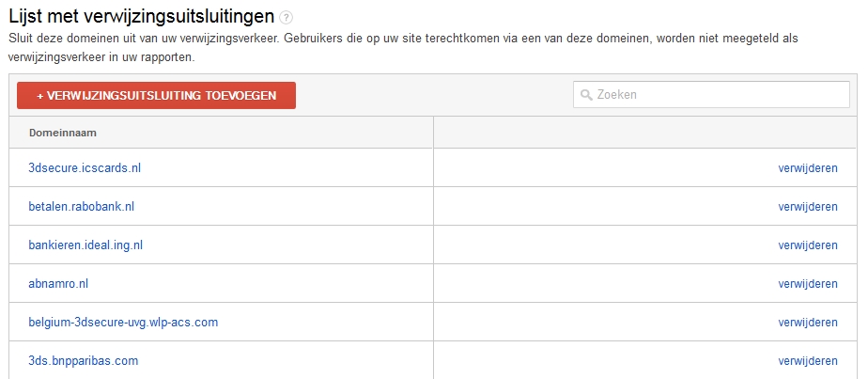Sort by Domeinnaam column header
This screenshot has width=868, height=379.
63,133
